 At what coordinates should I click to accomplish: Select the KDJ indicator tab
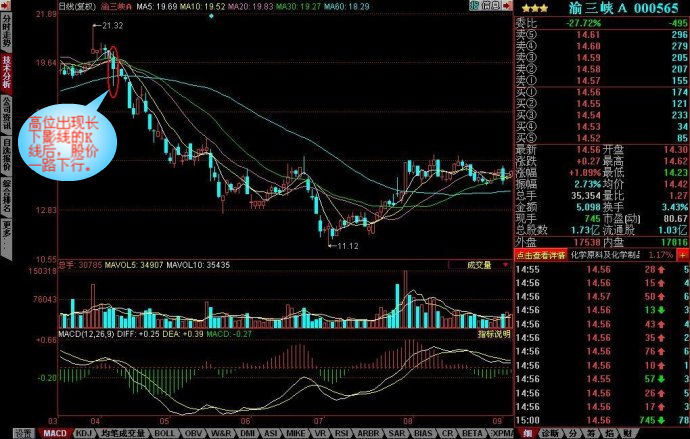pos(85,434)
